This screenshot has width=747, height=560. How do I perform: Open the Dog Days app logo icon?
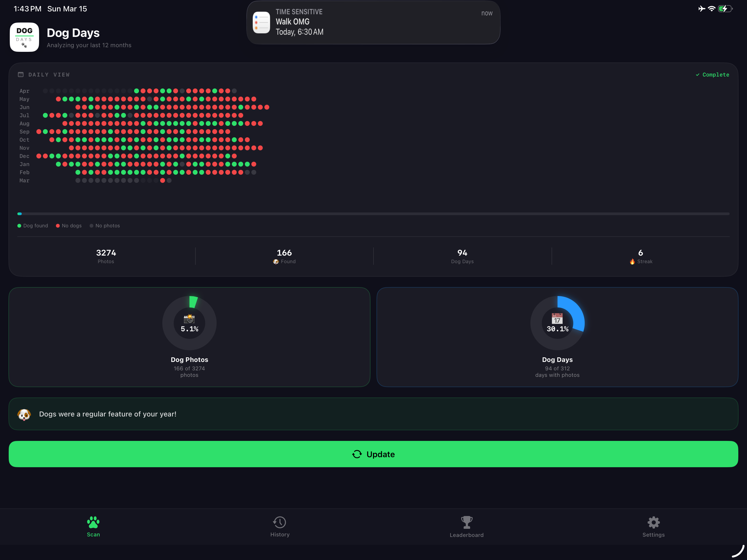[24, 37]
